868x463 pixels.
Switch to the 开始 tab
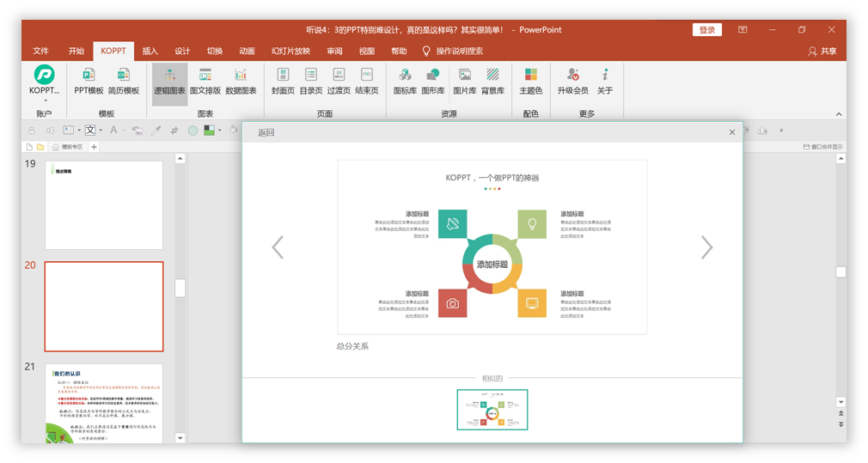(x=76, y=51)
